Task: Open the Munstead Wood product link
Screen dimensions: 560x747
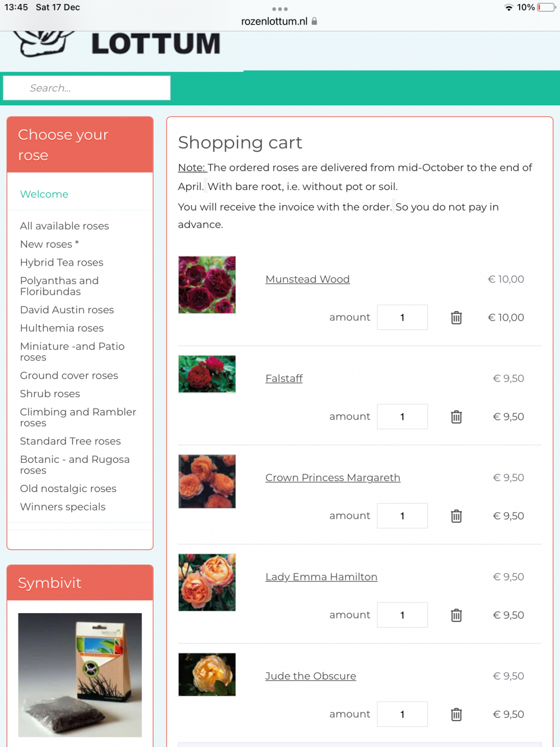Action: (x=307, y=279)
